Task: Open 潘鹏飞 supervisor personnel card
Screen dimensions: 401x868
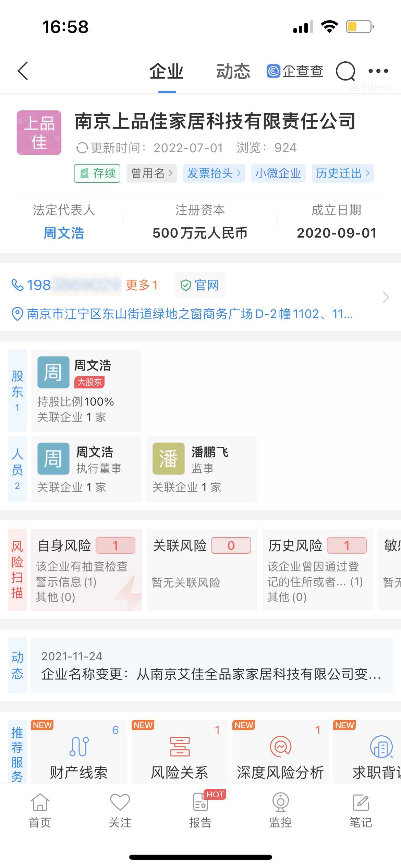Action: pyautogui.click(x=201, y=469)
